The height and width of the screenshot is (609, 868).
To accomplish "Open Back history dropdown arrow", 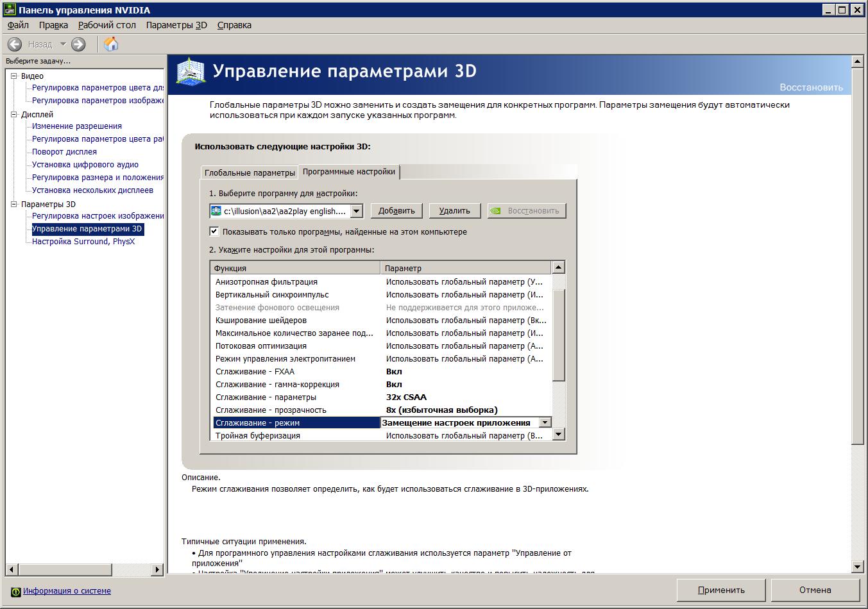I will (x=63, y=44).
